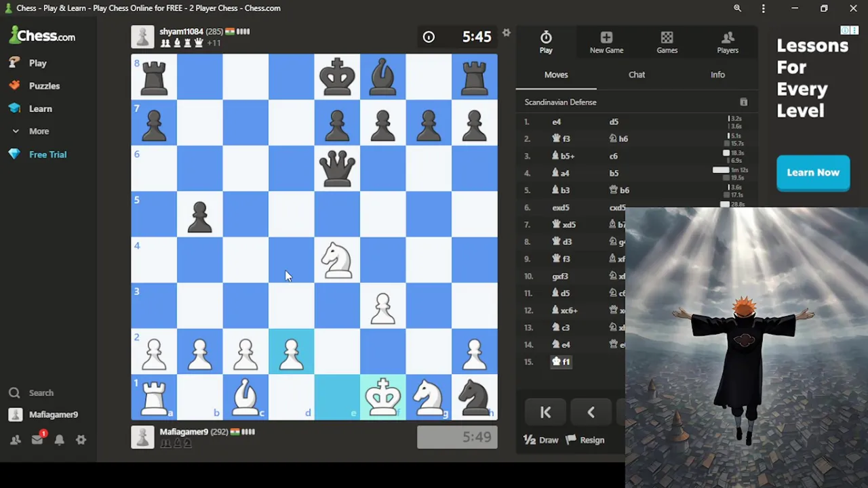The image size is (868, 488).
Task: Open opponent shyam11084 avatar
Action: point(142,37)
